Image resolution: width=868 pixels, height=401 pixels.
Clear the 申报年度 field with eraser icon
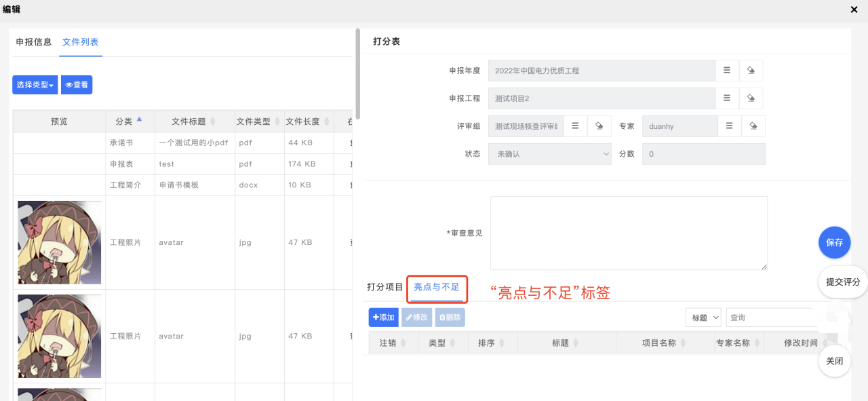coord(751,71)
